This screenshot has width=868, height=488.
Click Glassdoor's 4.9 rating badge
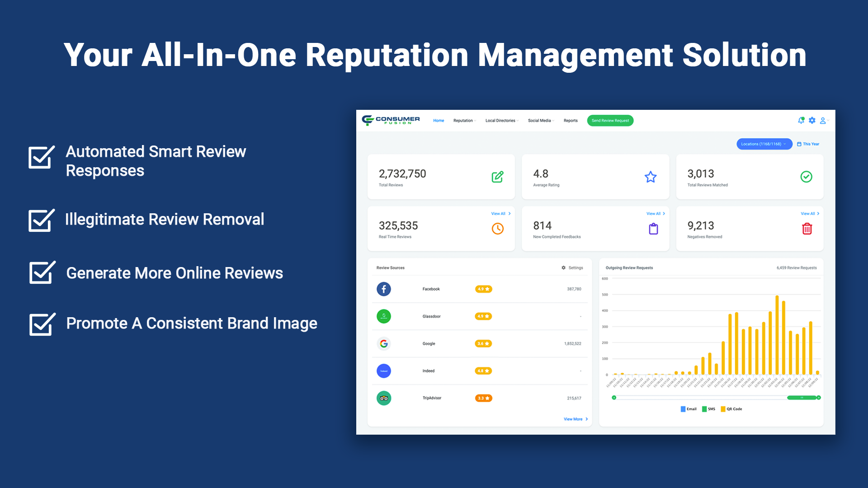[x=483, y=316]
